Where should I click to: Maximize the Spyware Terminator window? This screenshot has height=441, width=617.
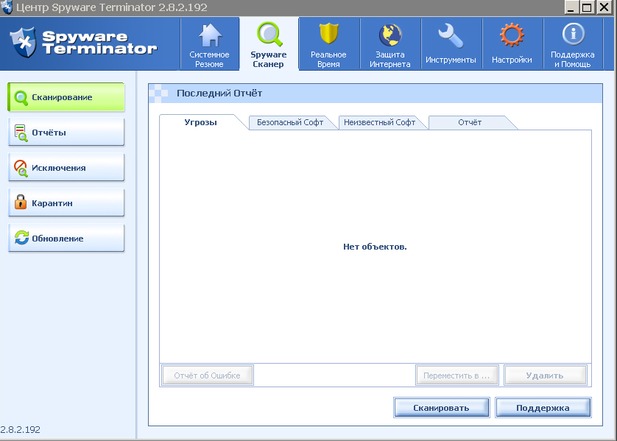click(587, 7)
